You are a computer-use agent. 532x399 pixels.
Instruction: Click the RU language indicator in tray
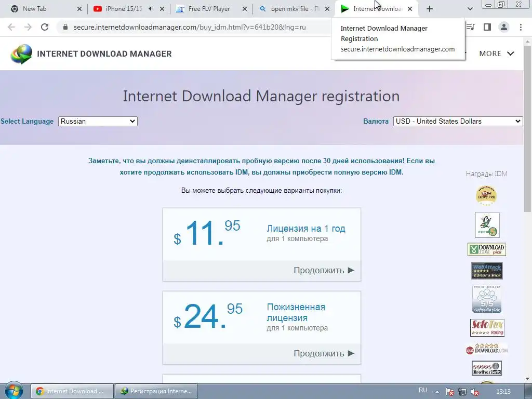tap(423, 390)
